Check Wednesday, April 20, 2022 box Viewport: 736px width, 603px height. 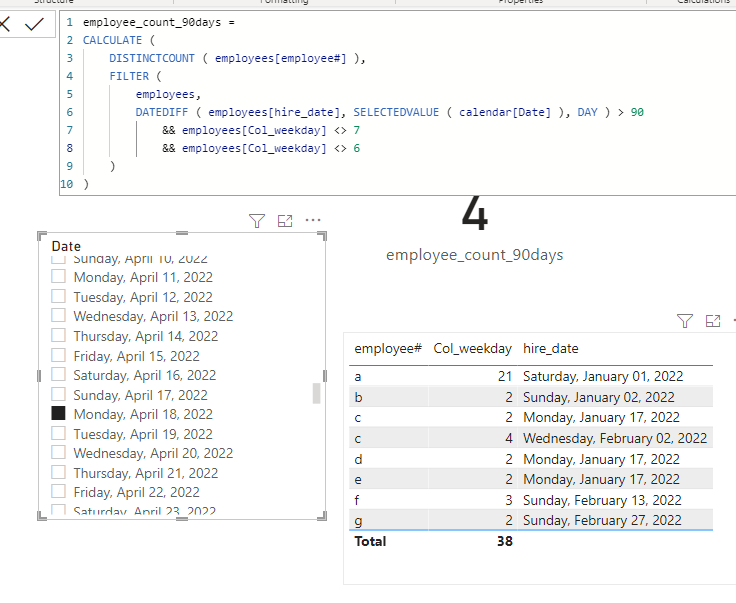tap(58, 452)
